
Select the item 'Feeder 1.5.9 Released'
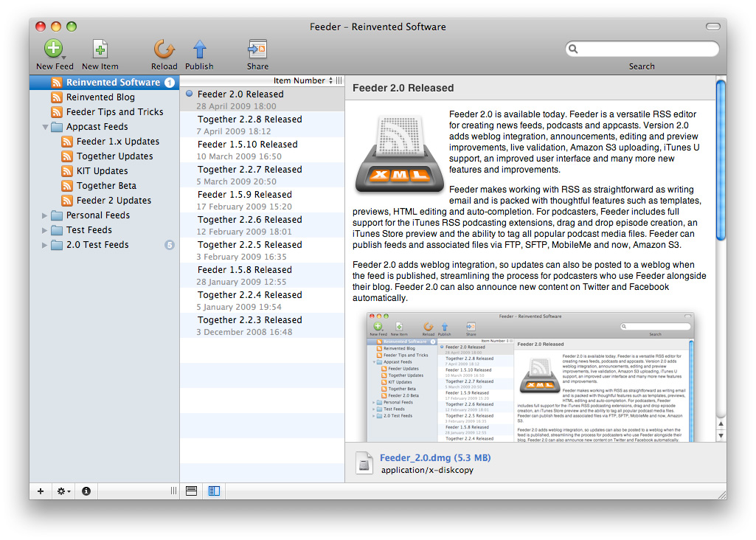263,200
